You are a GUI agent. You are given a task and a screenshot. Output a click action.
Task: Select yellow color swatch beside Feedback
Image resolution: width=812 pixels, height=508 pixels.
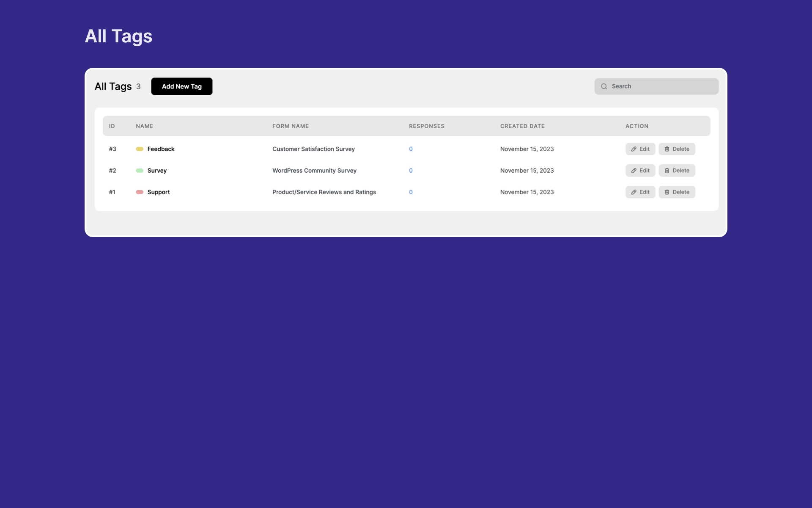point(140,149)
